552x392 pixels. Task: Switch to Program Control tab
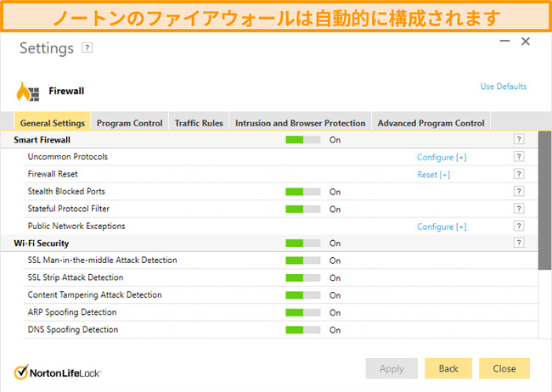[x=130, y=123]
